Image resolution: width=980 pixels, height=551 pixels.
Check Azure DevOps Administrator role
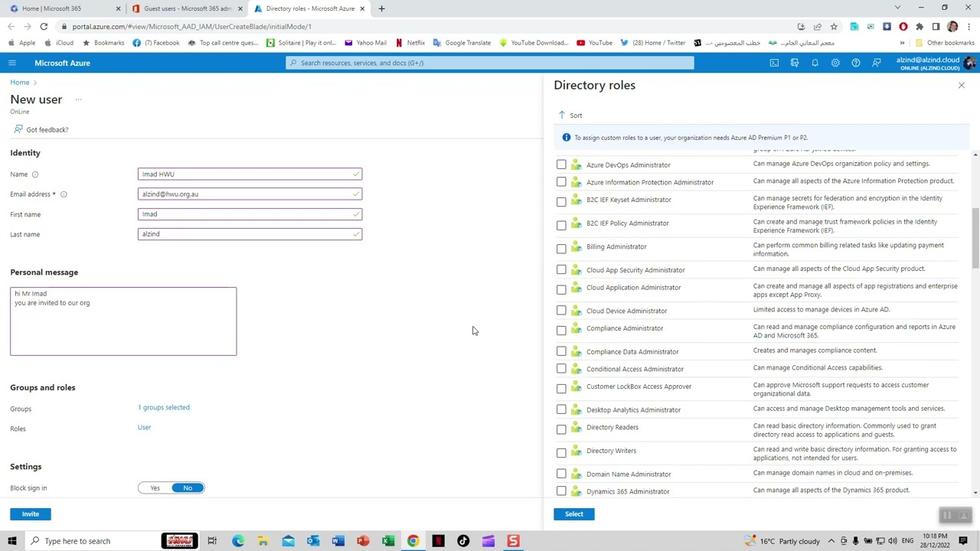[x=561, y=165]
